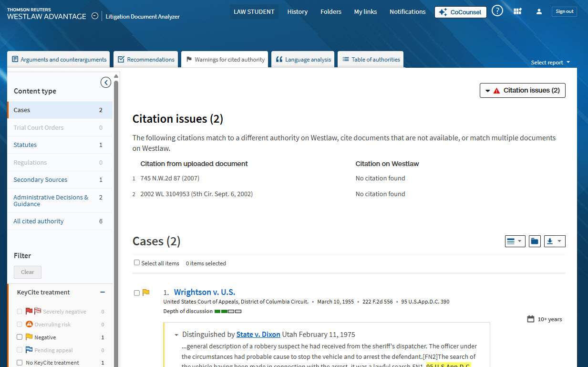Open the Table of authorities tab

(371, 60)
